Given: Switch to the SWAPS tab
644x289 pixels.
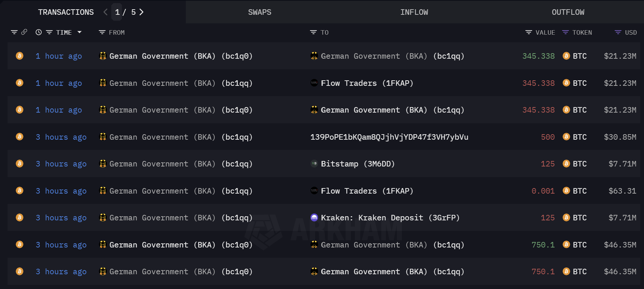Looking at the screenshot, I should tap(260, 12).
